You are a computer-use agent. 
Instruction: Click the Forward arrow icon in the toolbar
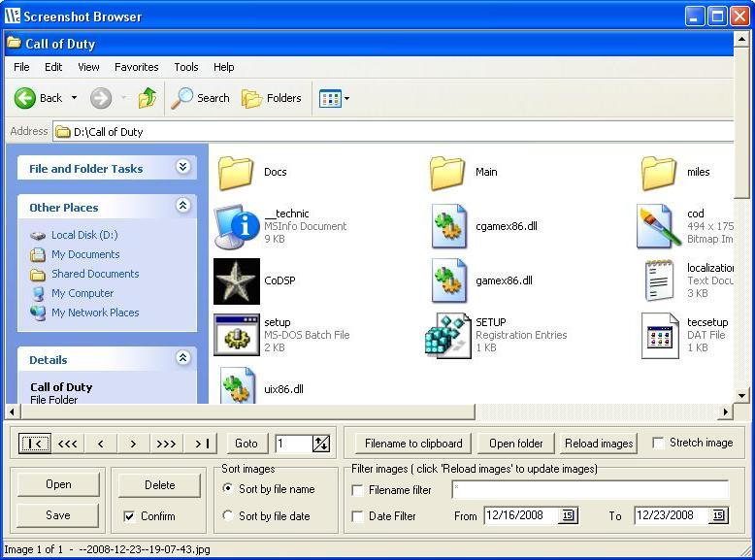click(x=101, y=98)
